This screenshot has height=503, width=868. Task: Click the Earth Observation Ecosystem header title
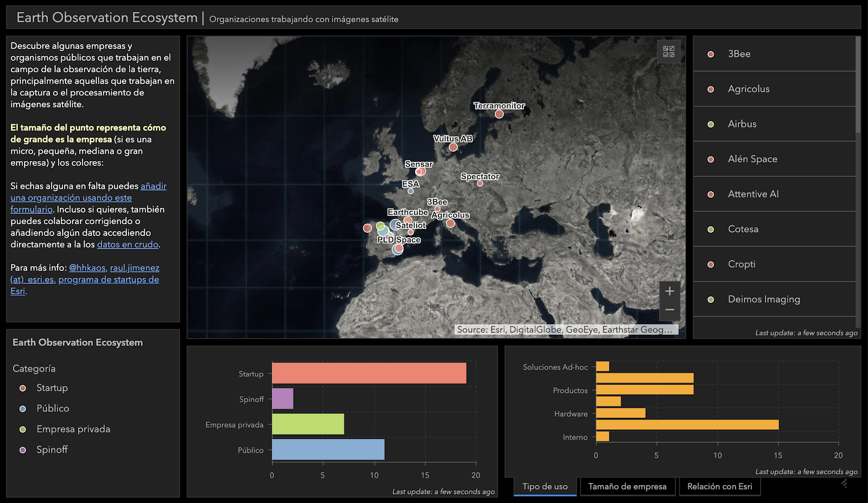click(107, 17)
